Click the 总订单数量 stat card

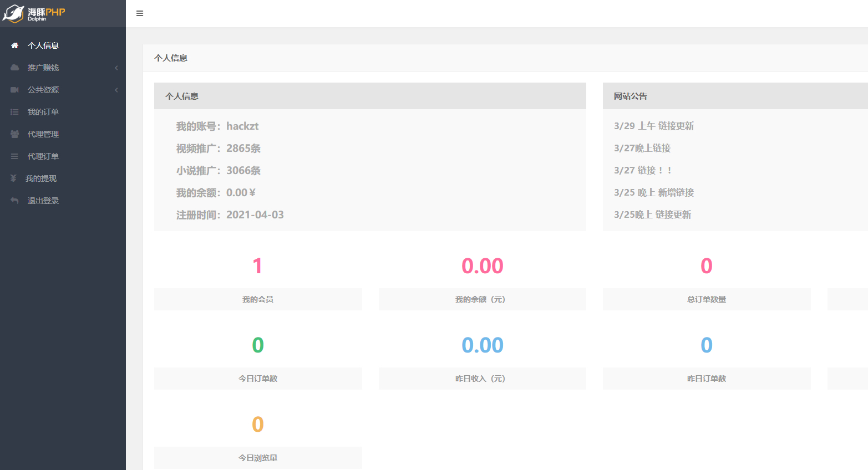(x=707, y=280)
